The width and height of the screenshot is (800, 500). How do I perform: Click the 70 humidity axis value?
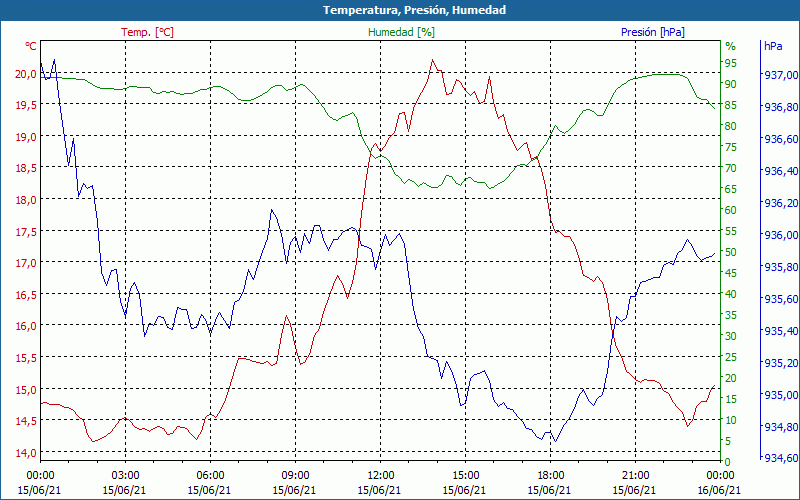[x=731, y=168]
